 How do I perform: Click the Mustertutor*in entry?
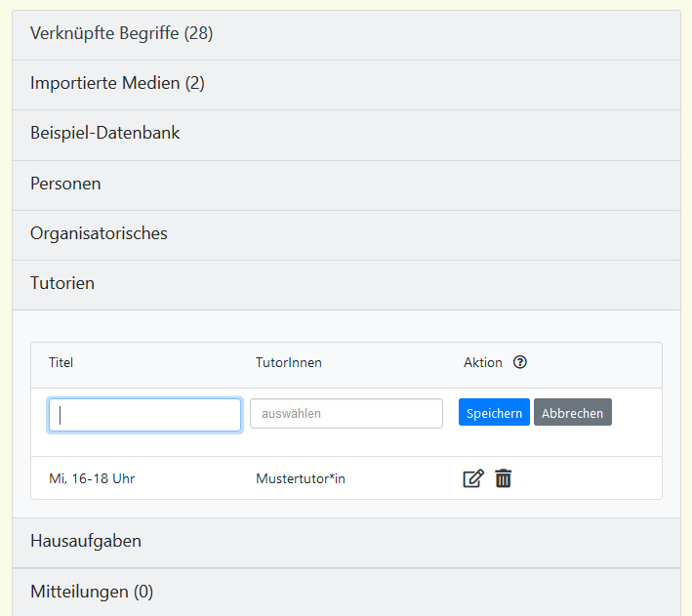pos(300,479)
